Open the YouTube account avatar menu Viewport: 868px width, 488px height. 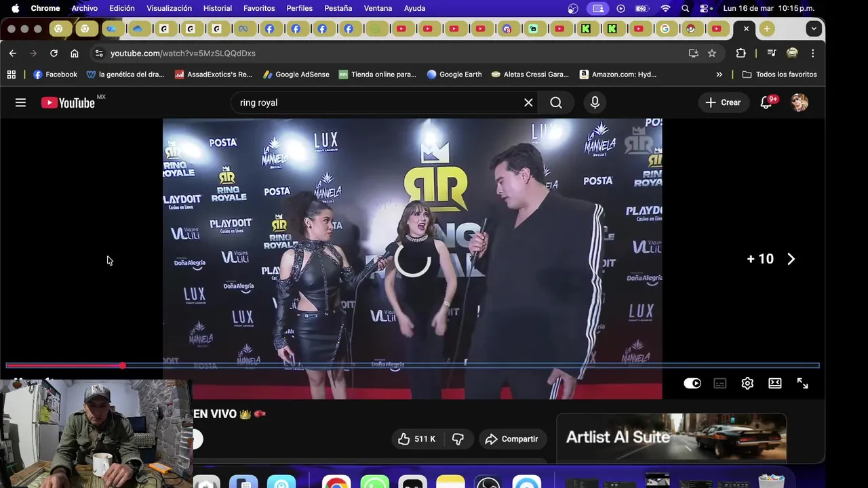coord(800,102)
